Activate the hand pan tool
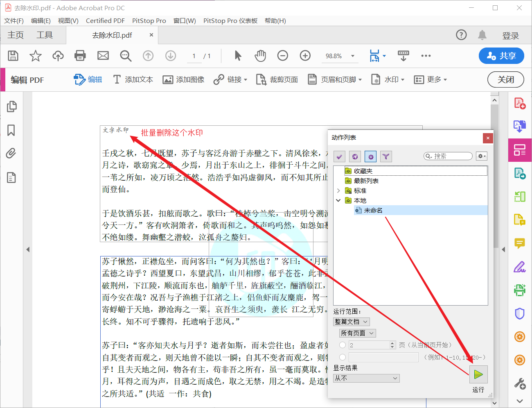The width and height of the screenshot is (532, 408). coord(260,56)
